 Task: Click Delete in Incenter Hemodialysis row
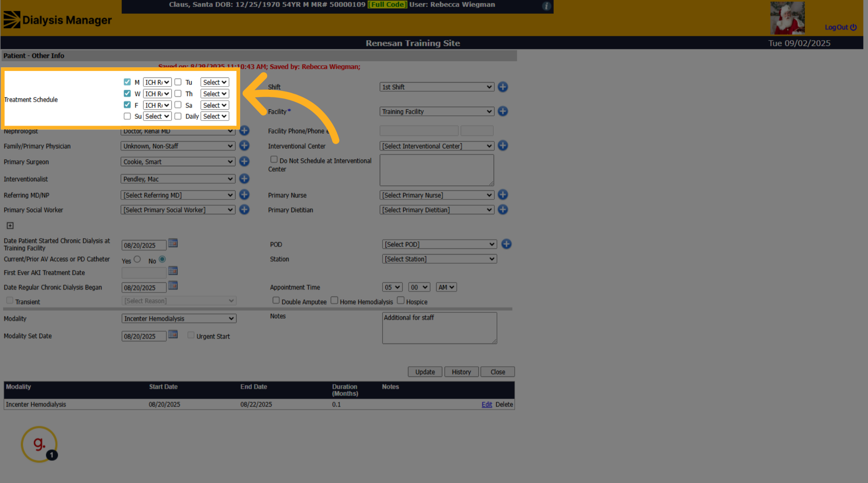coord(504,404)
